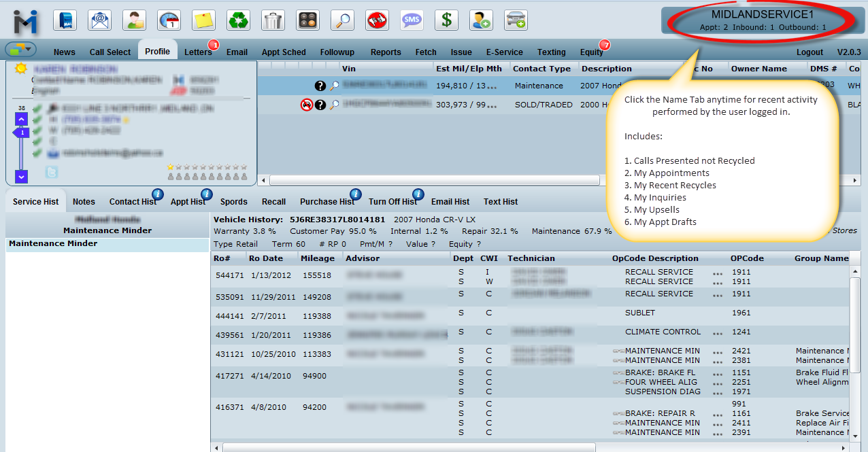Click the add vehicle car icon
Image resolution: width=868 pixels, height=452 pixels.
click(x=516, y=20)
